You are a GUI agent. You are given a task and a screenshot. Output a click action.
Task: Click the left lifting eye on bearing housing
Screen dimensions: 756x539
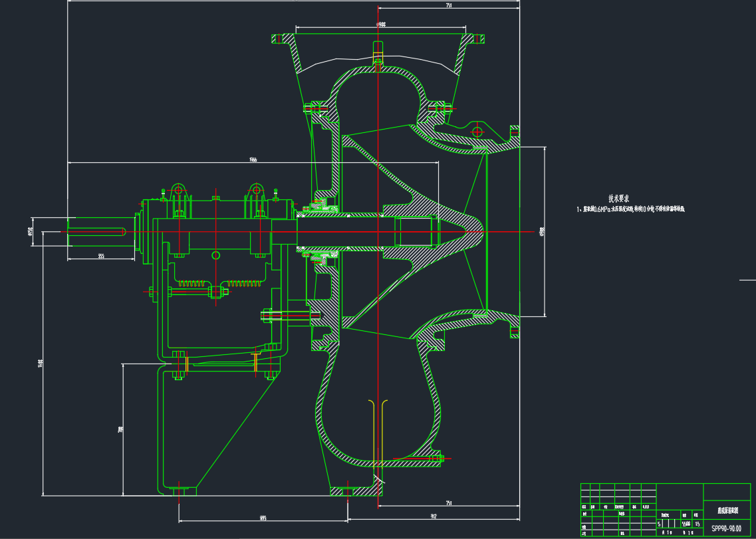[178, 190]
